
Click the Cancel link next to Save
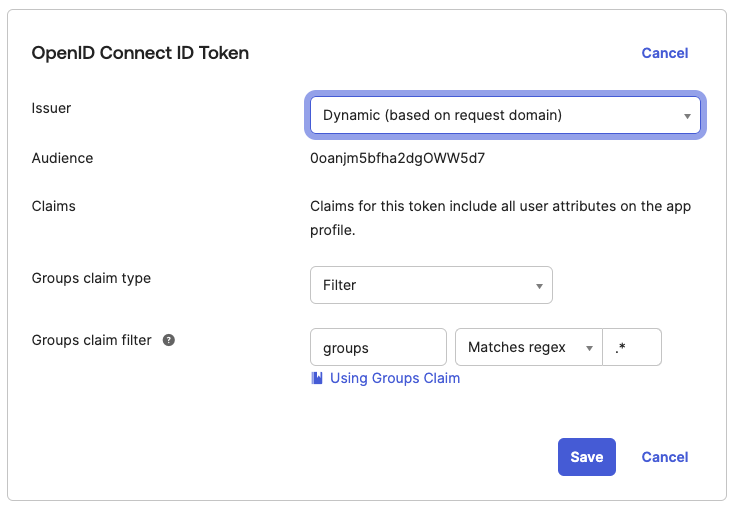665,457
